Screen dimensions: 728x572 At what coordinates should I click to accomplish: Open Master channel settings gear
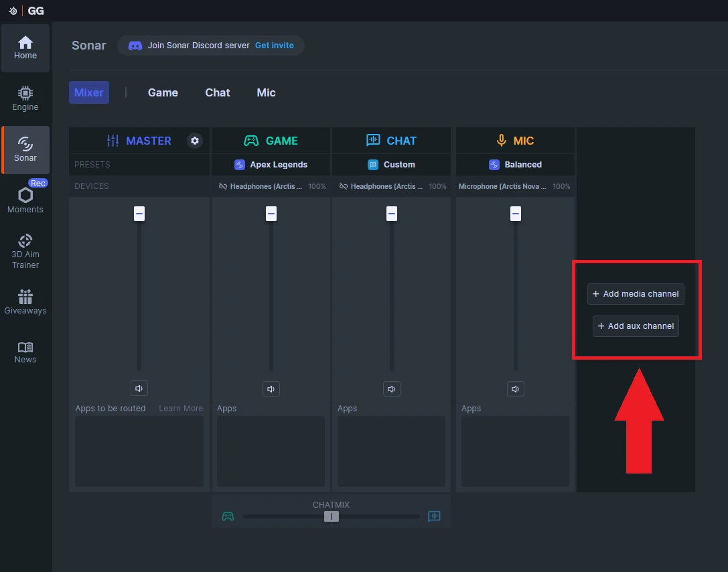click(x=195, y=141)
